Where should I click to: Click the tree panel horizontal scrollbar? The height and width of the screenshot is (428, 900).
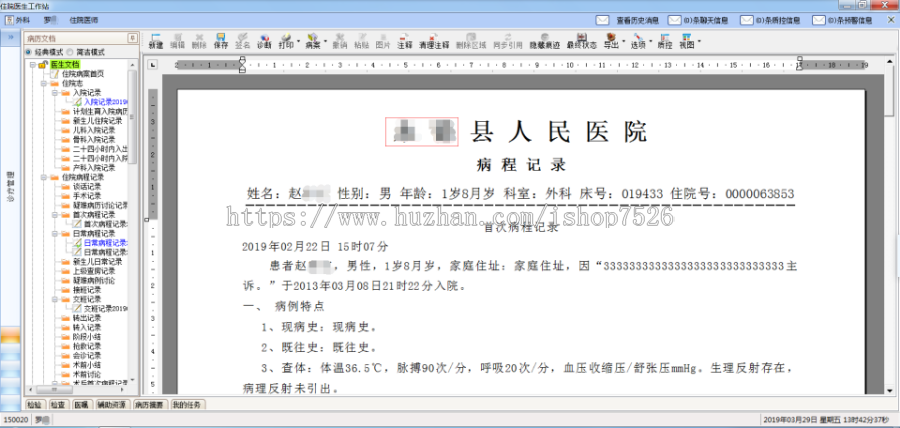point(77,388)
